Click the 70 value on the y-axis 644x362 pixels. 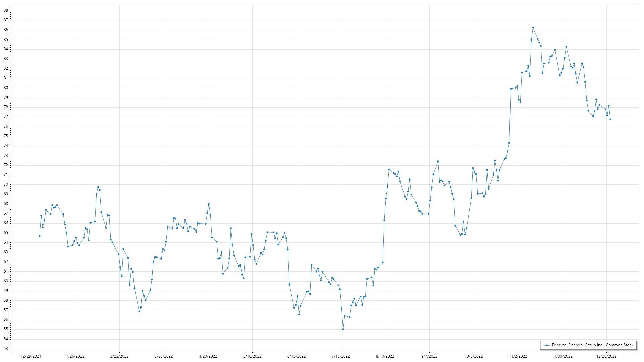(6, 184)
